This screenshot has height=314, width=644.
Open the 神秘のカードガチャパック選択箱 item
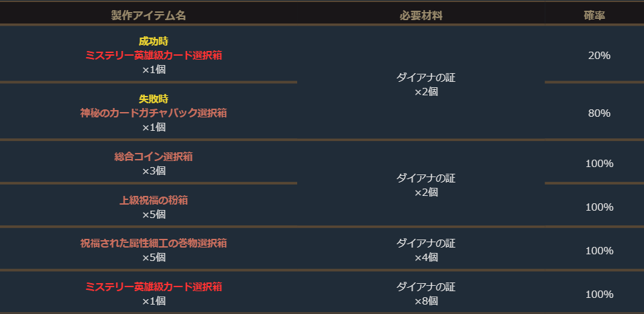[154, 113]
